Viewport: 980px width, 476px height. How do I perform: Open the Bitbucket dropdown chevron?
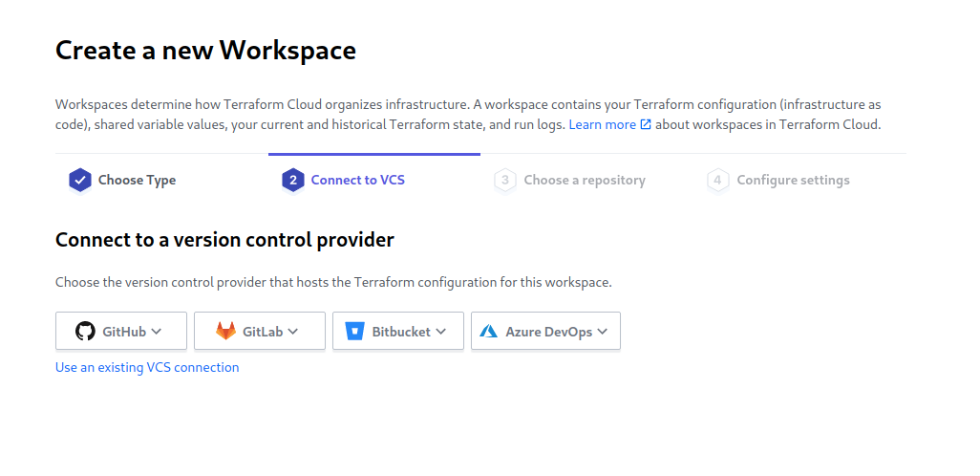(x=441, y=332)
